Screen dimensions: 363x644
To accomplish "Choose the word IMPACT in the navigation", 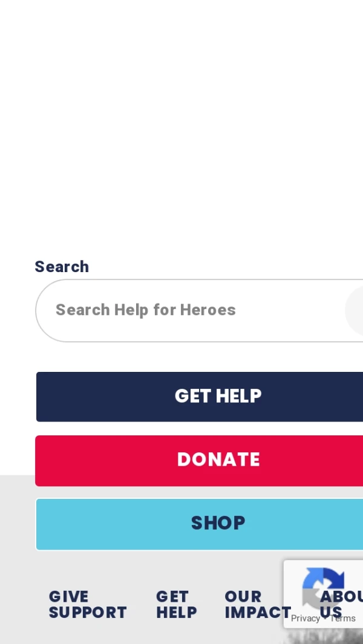I will pos(258,613).
